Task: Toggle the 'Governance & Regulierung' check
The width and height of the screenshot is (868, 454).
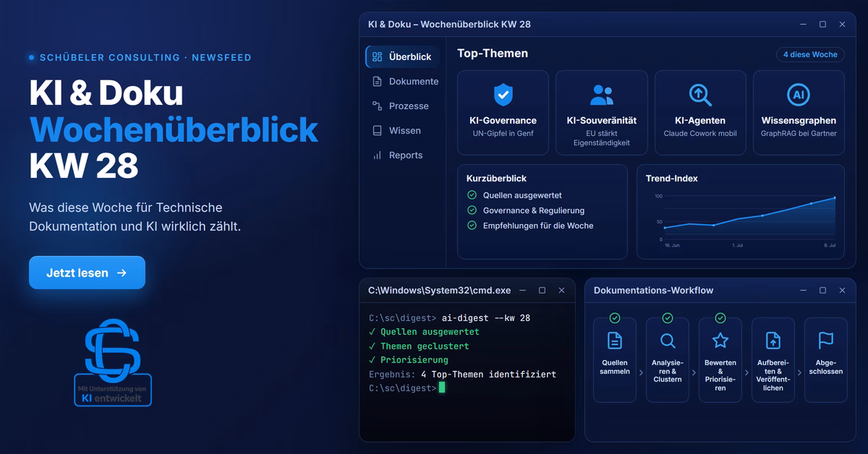Action: (472, 210)
